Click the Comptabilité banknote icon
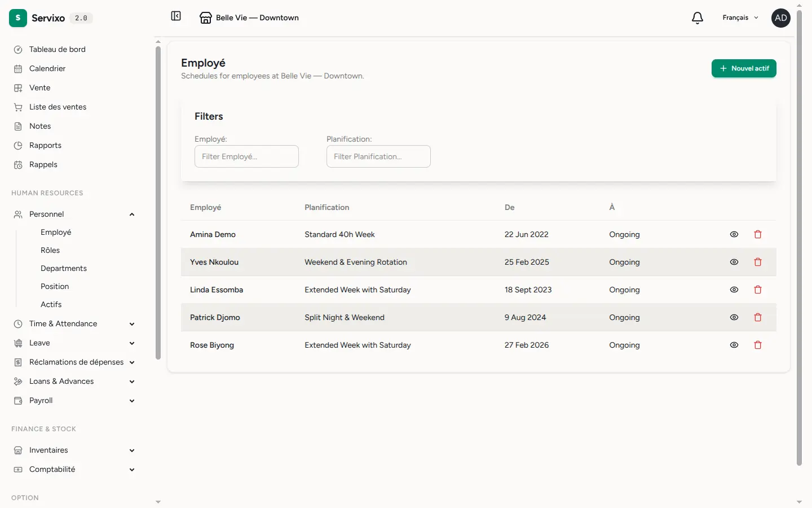812x508 pixels. (18, 470)
